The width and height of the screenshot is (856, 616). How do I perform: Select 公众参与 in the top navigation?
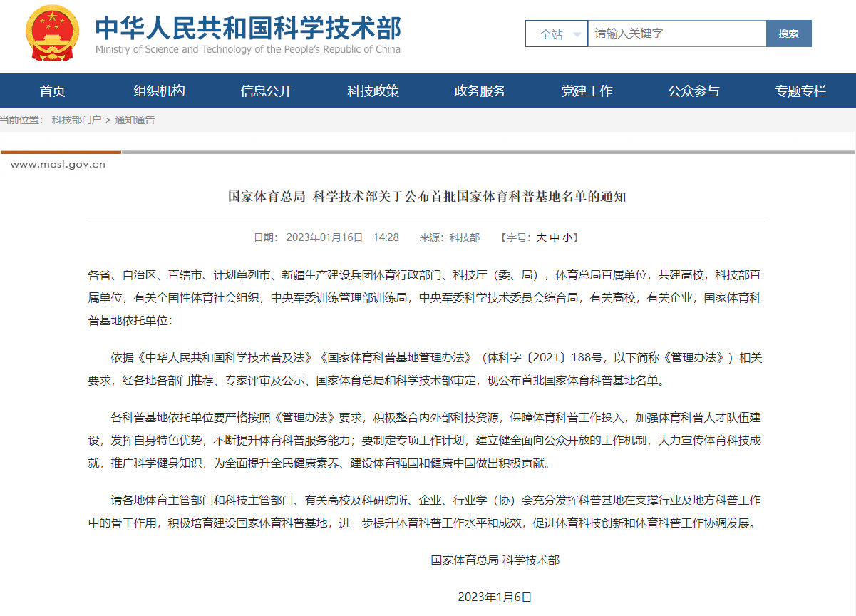[x=693, y=91]
